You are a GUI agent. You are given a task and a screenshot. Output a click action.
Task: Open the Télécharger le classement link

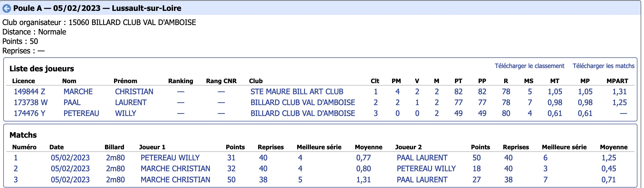tap(529, 66)
